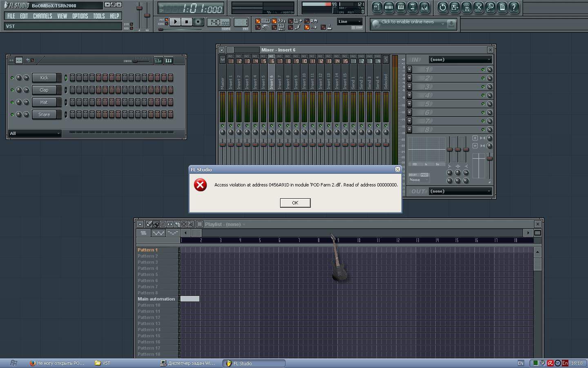The width and height of the screenshot is (588, 368).
Task: Click the red error icon in the dialog
Action: (200, 185)
